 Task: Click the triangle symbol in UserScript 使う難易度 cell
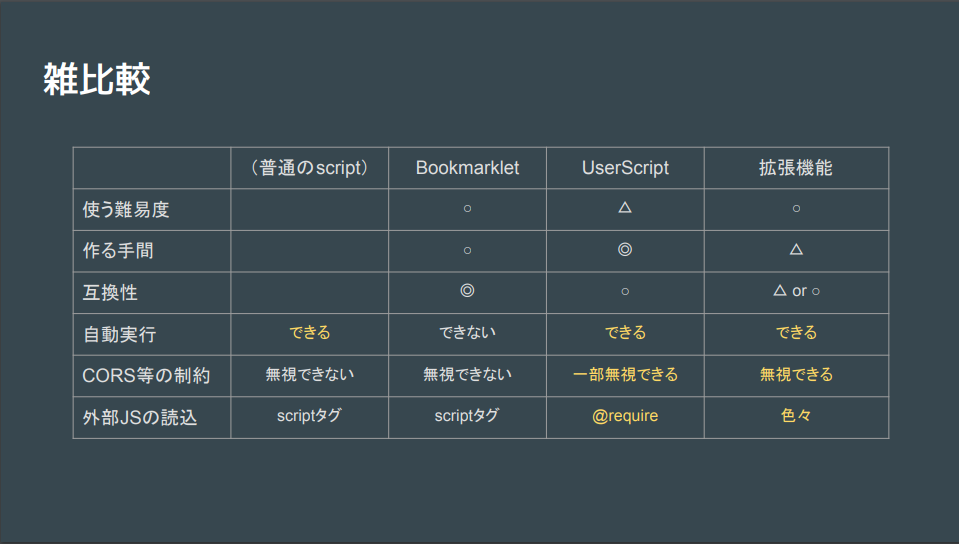[625, 207]
